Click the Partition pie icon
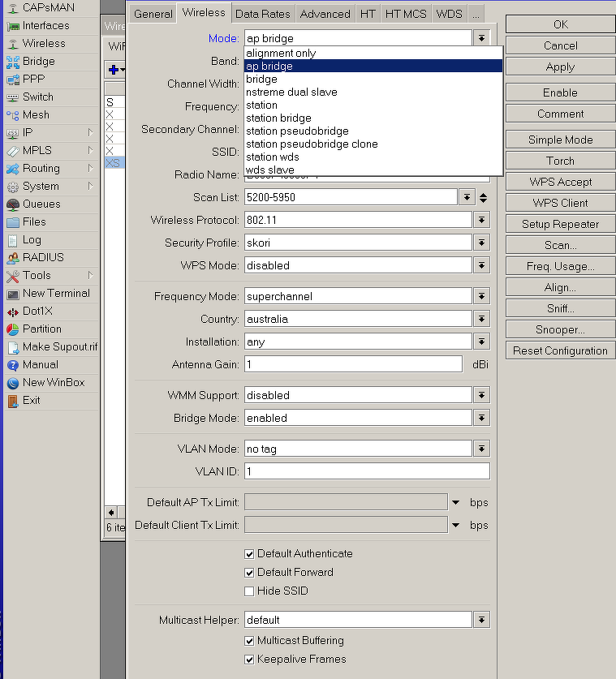The image size is (616, 679). click(13, 329)
